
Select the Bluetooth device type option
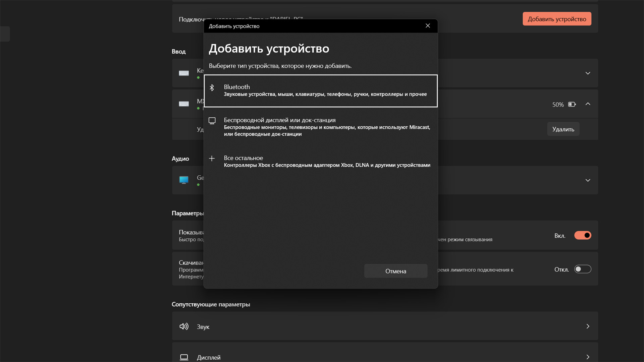pyautogui.click(x=320, y=91)
